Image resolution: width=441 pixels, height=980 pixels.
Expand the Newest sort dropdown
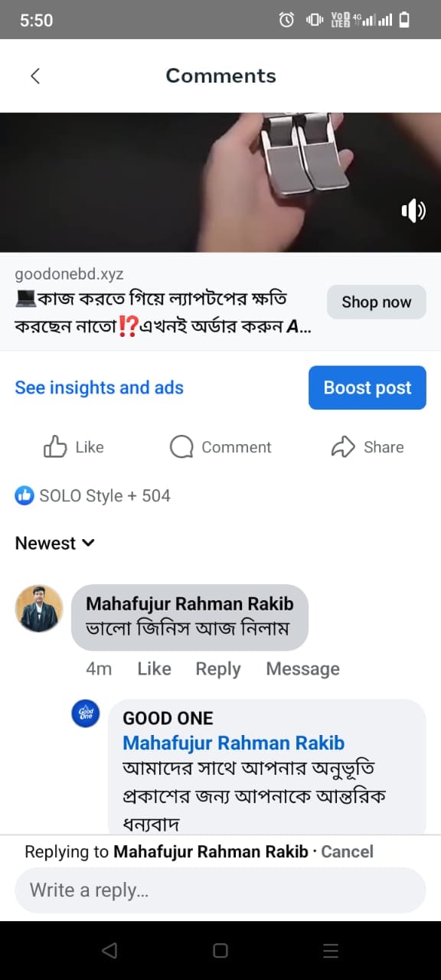[x=55, y=544]
